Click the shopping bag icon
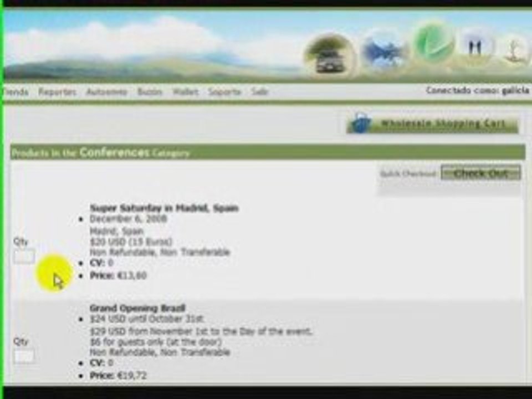 pos(361,123)
